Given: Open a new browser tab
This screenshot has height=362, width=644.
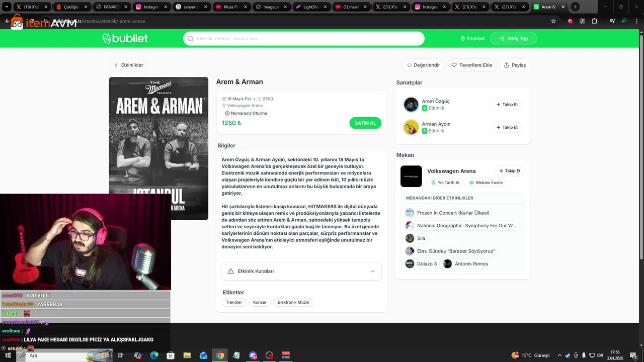Looking at the screenshot, I should tap(575, 7).
